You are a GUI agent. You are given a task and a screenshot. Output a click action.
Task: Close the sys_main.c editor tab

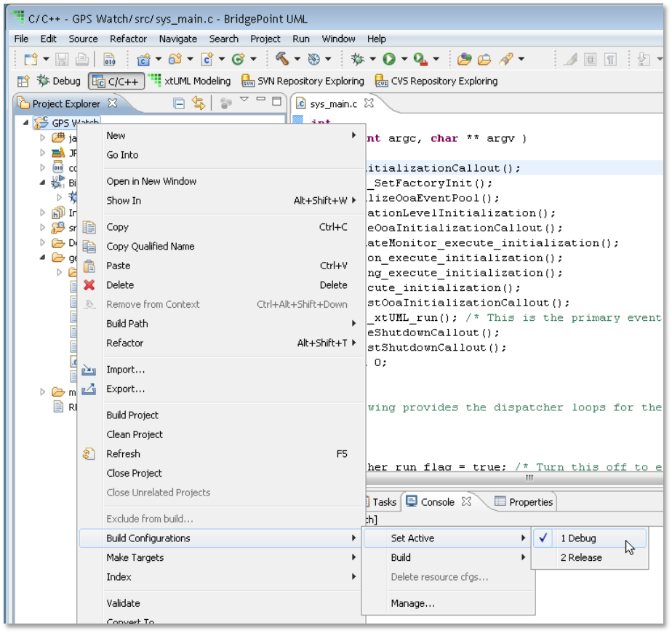point(369,103)
